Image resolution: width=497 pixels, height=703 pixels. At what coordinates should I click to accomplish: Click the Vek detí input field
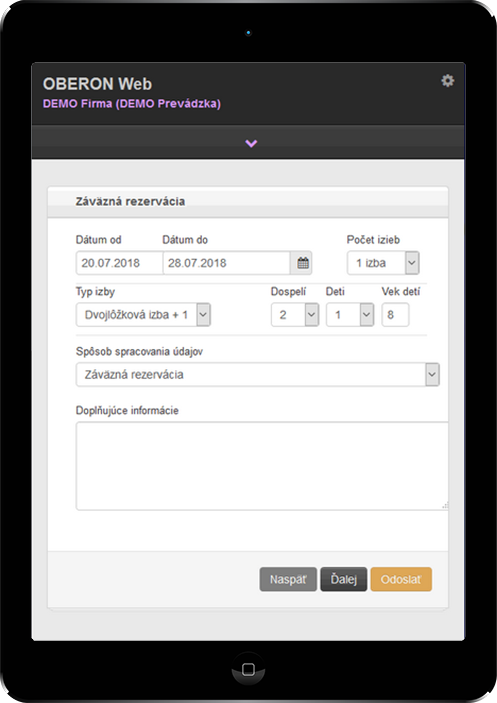pyautogui.click(x=395, y=315)
